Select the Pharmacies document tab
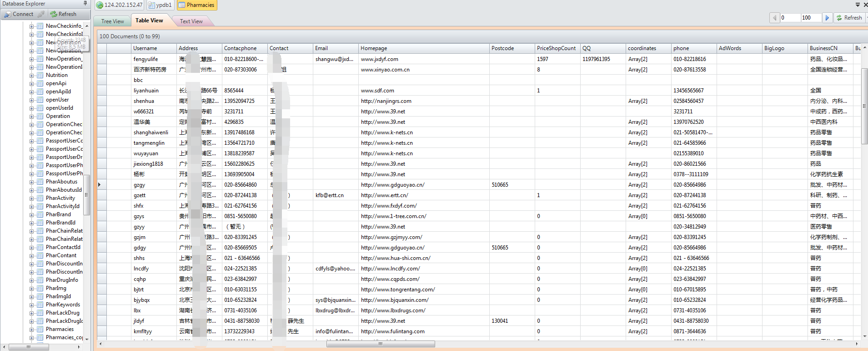This screenshot has height=351, width=868. click(197, 5)
